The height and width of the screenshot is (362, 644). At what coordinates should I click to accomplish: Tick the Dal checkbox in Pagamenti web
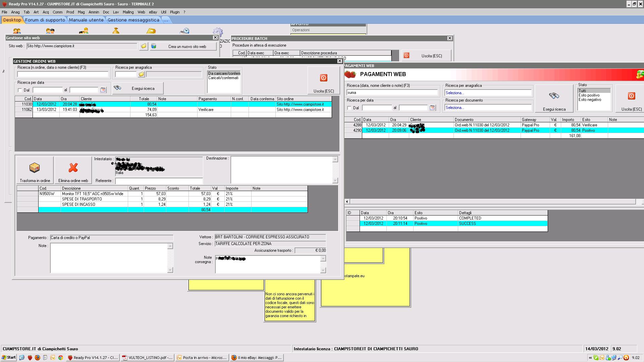coord(349,108)
